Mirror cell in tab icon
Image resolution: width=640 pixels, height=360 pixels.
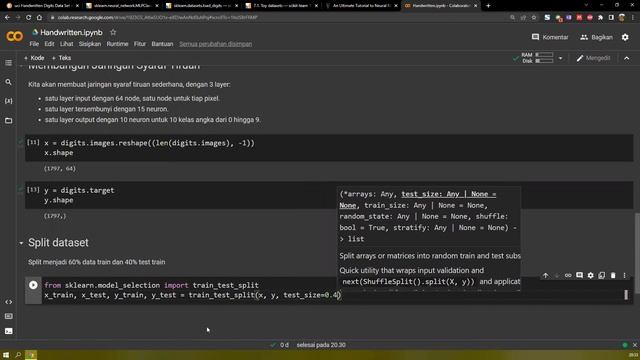tap(602, 276)
